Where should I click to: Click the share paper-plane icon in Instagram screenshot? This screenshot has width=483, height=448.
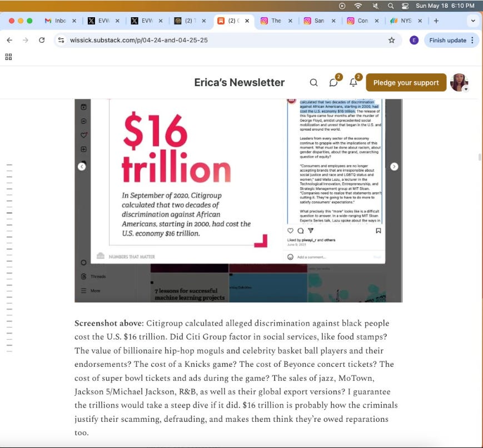(311, 231)
